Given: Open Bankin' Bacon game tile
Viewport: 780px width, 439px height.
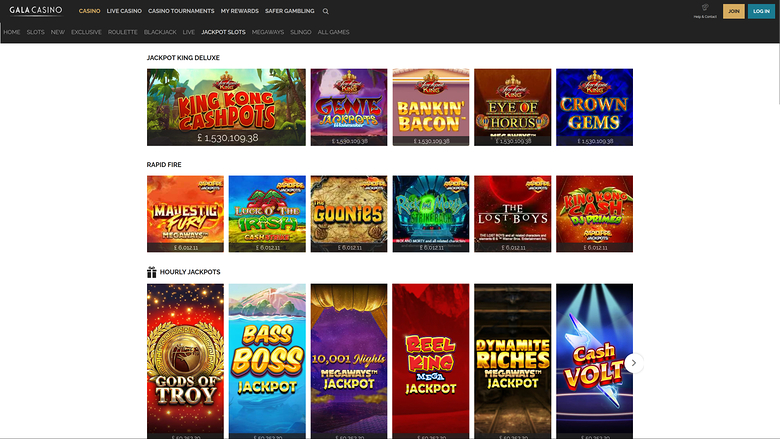Looking at the screenshot, I should (x=431, y=107).
